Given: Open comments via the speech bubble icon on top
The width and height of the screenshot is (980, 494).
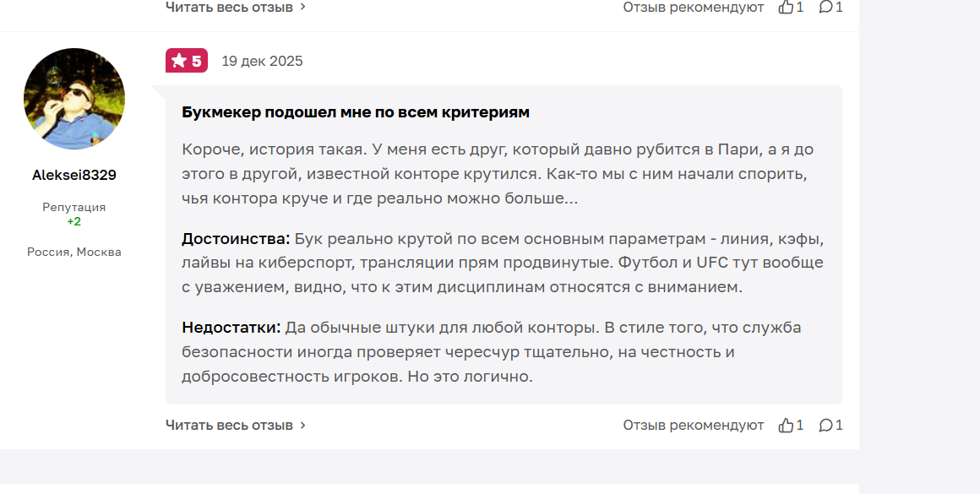Looking at the screenshot, I should coord(825,7).
